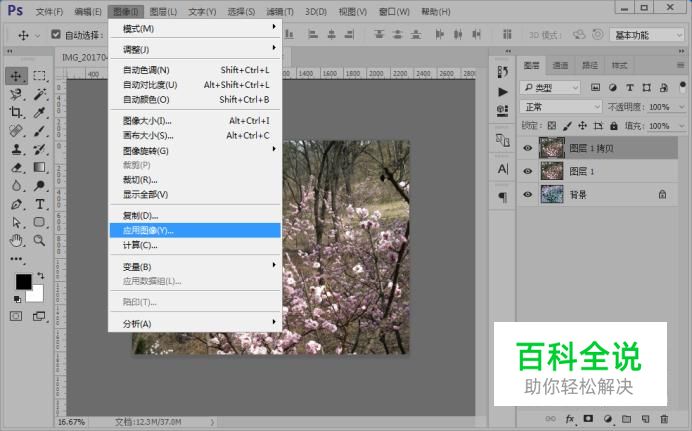Add a layer mask
Image resolution: width=692 pixels, height=431 pixels.
tap(588, 419)
